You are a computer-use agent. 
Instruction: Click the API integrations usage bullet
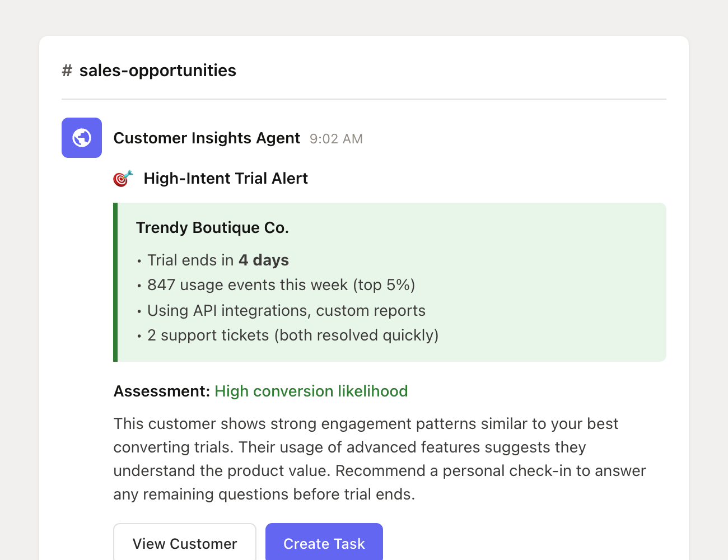click(x=286, y=310)
